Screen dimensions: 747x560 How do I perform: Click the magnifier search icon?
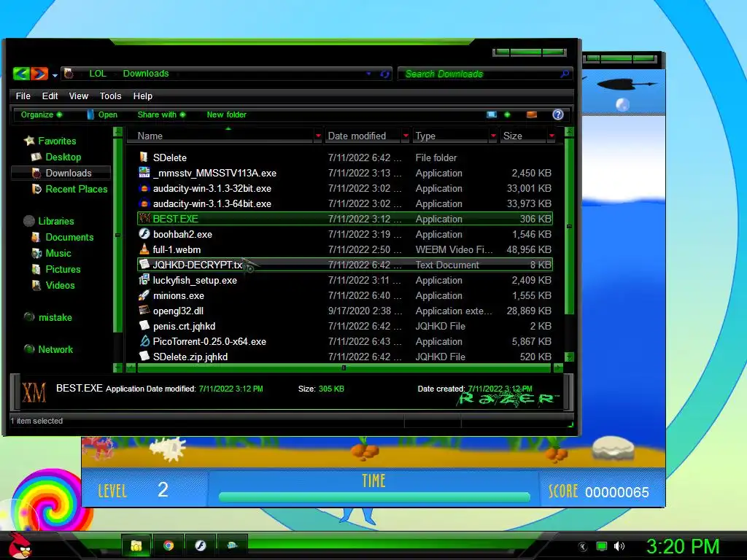coord(565,74)
